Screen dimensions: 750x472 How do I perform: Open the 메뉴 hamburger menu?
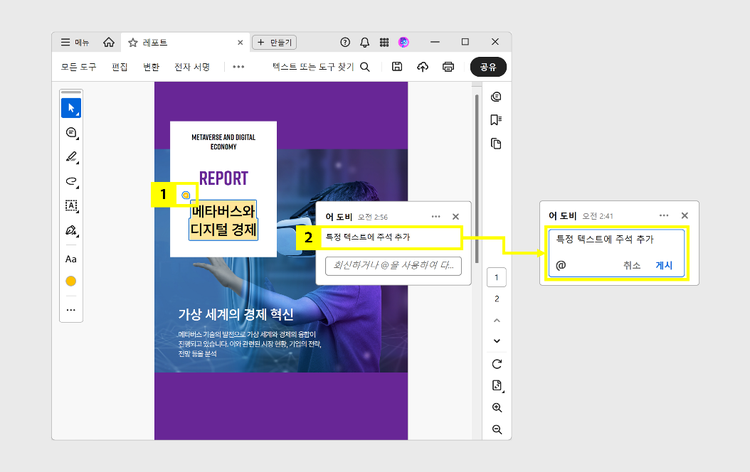click(x=75, y=43)
